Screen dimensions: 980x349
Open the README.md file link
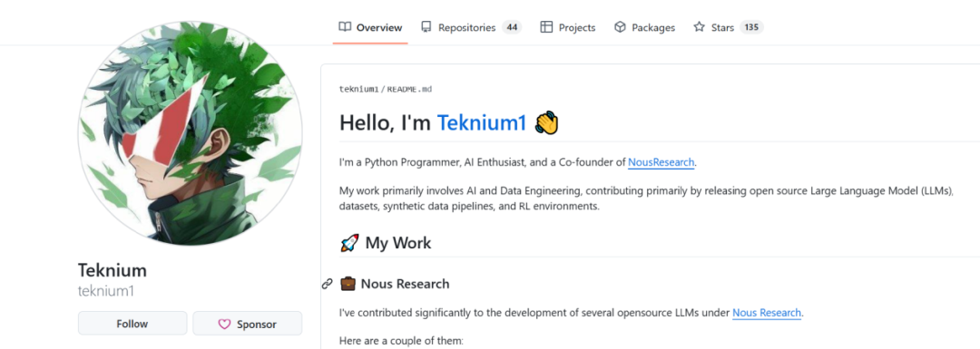tap(409, 89)
